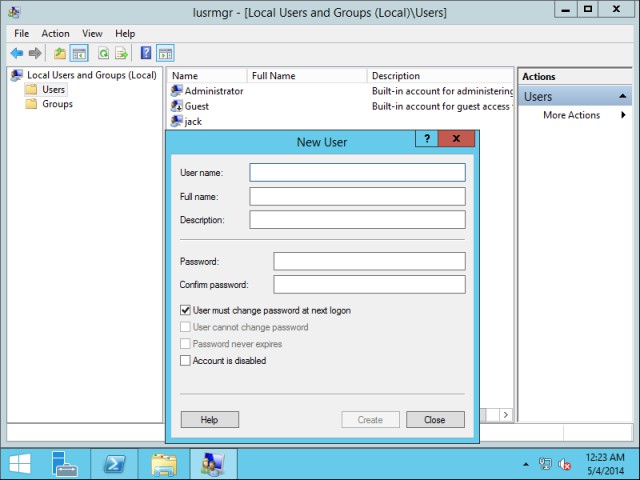The image size is (640, 480).
Task: Click the Forward arrow toolbar icon
Action: click(x=35, y=53)
